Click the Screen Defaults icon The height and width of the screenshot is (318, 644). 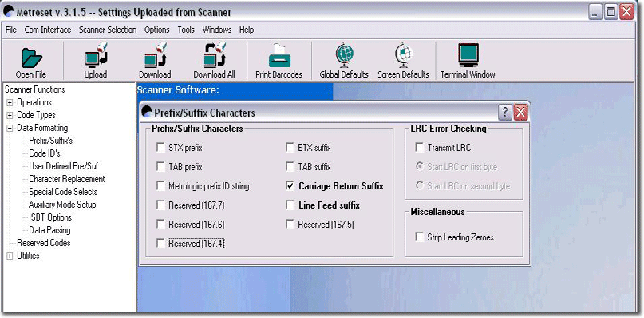point(403,55)
